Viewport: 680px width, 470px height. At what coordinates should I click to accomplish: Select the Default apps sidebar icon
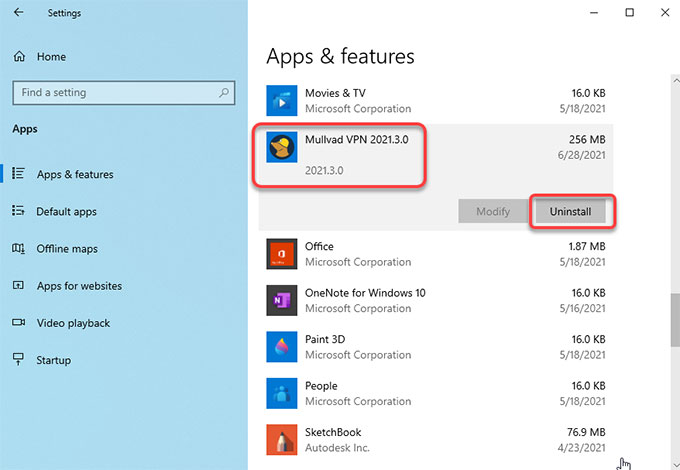pos(18,211)
